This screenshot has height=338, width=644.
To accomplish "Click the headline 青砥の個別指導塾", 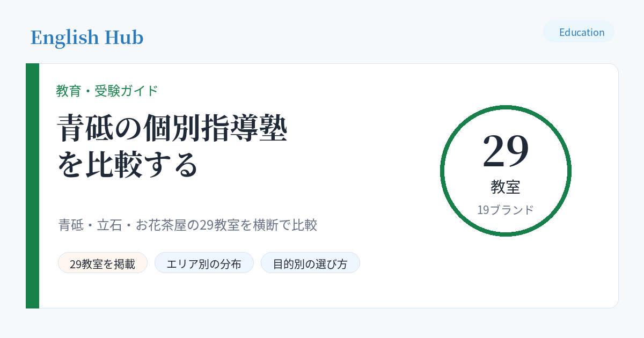I will pos(172,129).
